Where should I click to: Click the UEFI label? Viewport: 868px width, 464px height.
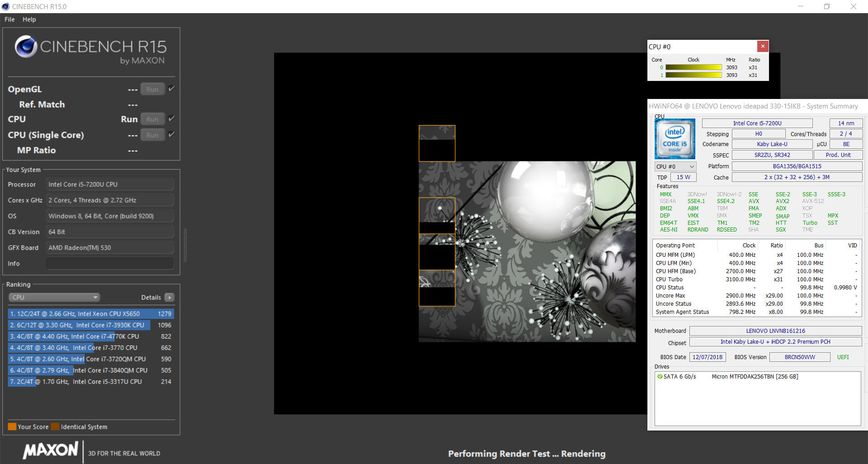[x=843, y=357]
